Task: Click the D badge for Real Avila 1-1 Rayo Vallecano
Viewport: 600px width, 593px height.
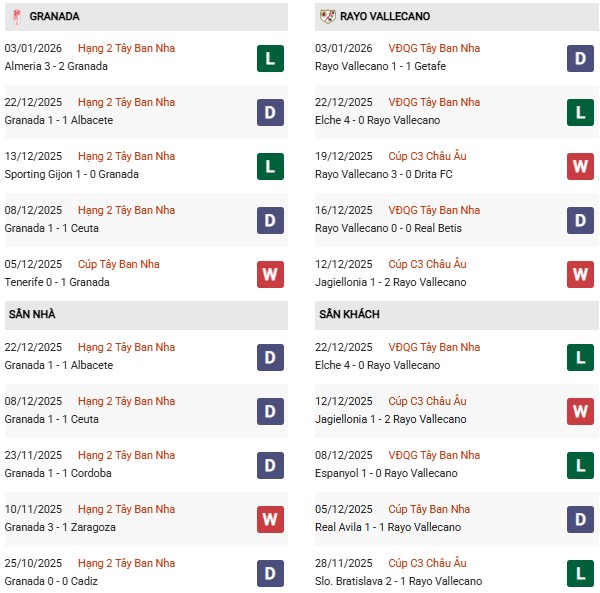Action: (581, 519)
